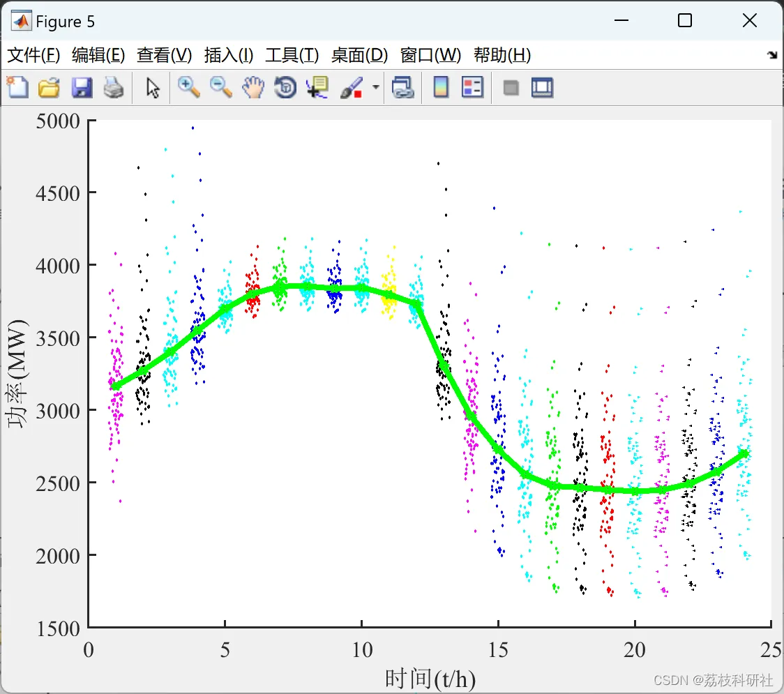Toggle the Insert Legend button
The height and width of the screenshot is (694, 784).
pos(472,88)
